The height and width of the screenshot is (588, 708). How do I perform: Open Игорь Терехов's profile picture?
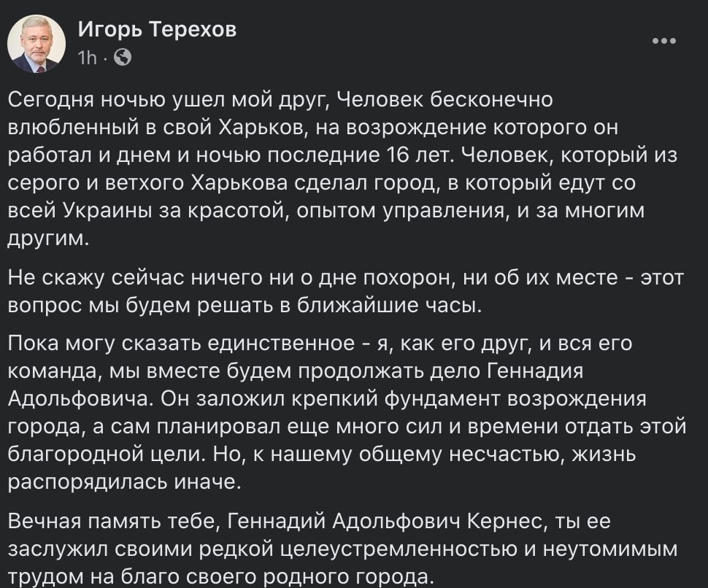click(36, 44)
